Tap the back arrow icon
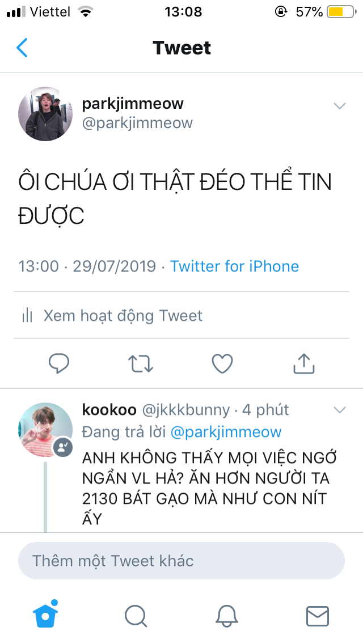The image size is (363, 644). [x=22, y=48]
